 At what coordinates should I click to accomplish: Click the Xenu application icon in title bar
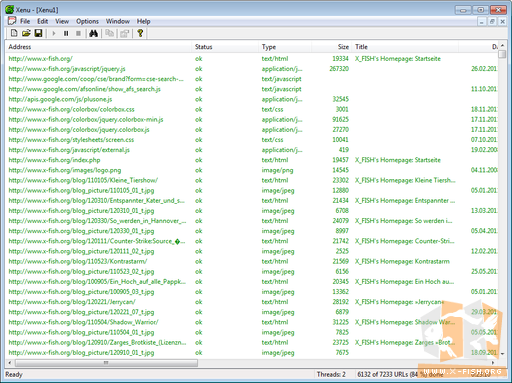(9, 10)
